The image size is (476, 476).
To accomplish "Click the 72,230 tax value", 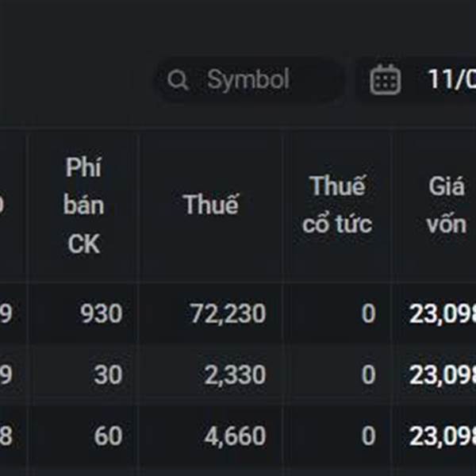I will click(228, 313).
